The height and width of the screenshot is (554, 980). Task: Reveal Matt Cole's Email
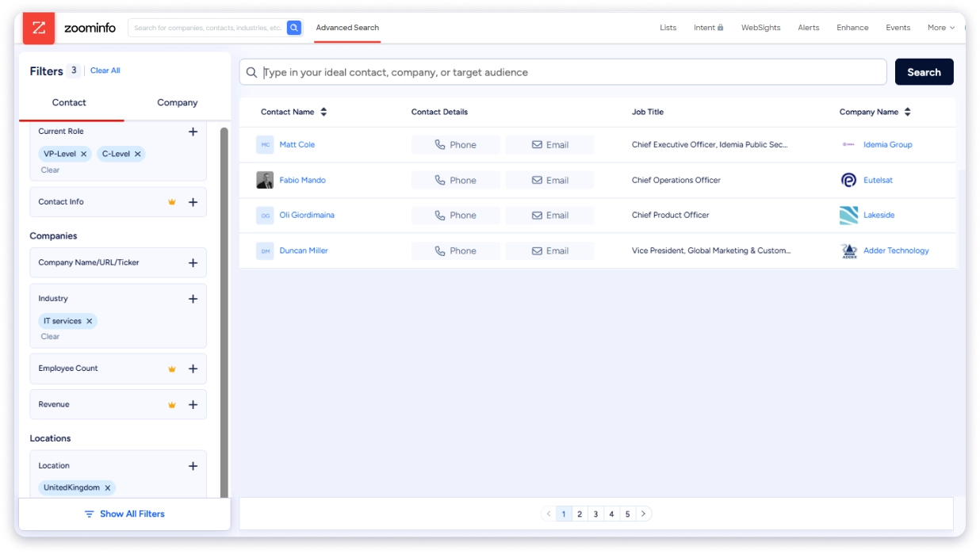click(549, 145)
